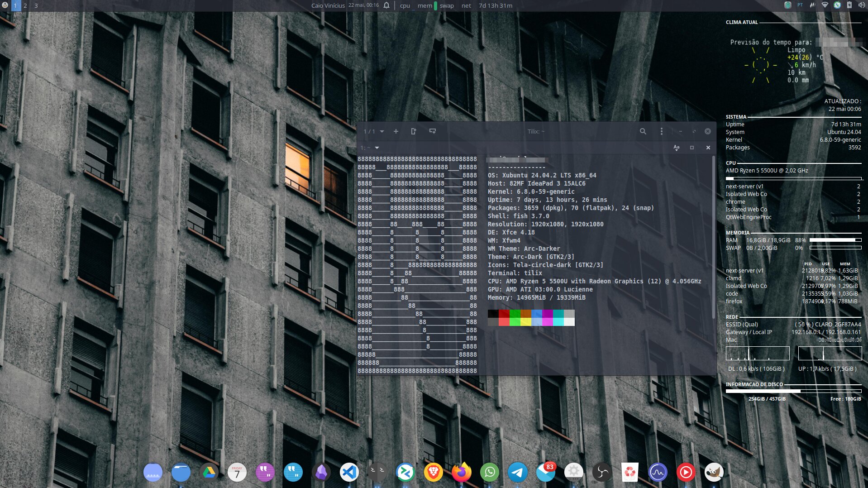Open the terminal icon in the dock
The height and width of the screenshot is (488, 868).
coord(377,472)
